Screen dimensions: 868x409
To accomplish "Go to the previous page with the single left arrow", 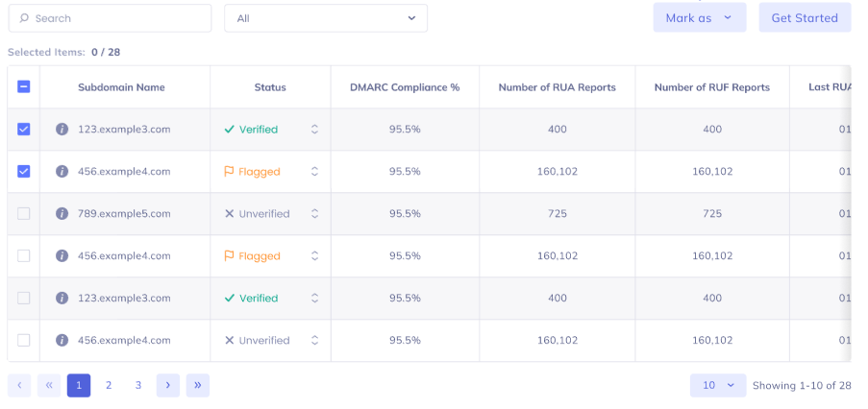I will pyautogui.click(x=19, y=385).
